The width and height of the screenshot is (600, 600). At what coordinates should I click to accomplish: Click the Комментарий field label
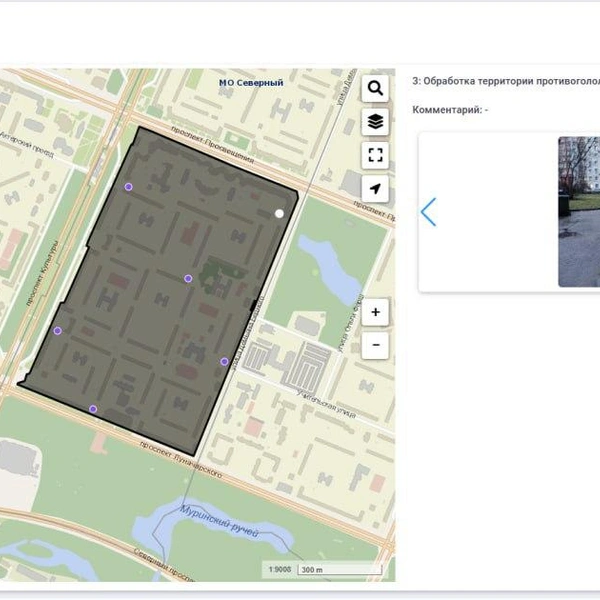pos(450,108)
